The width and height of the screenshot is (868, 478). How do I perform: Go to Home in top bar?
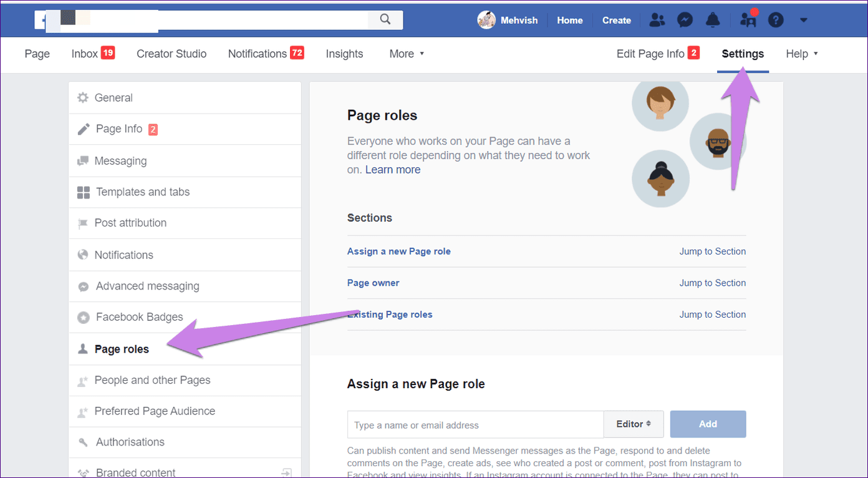[570, 20]
